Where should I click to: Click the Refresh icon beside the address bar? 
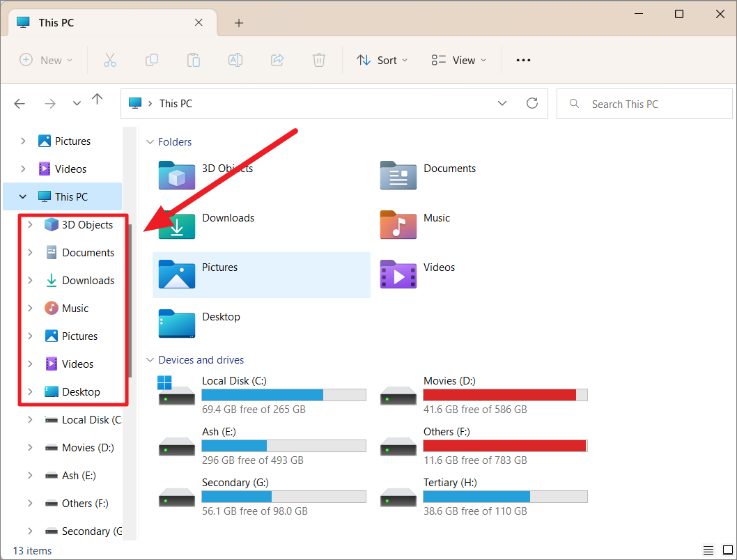pos(532,103)
